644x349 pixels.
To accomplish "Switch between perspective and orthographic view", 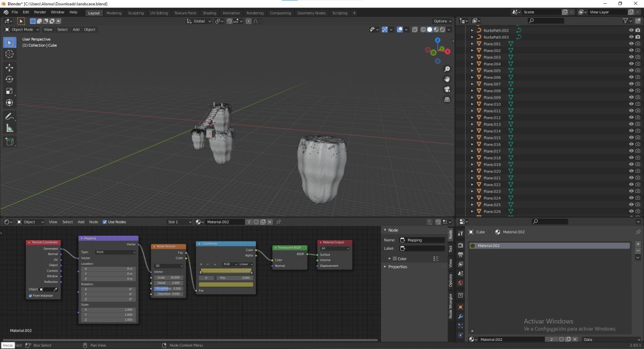I will pos(447,99).
